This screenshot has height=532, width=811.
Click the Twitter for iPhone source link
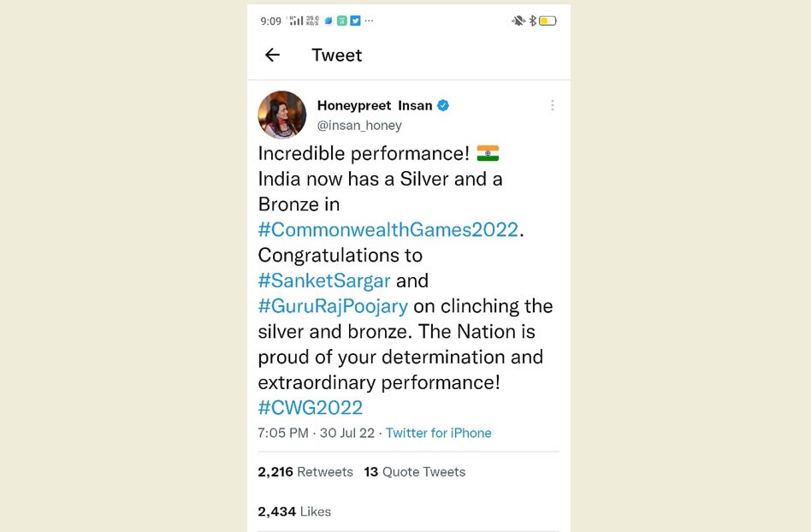[x=439, y=434]
